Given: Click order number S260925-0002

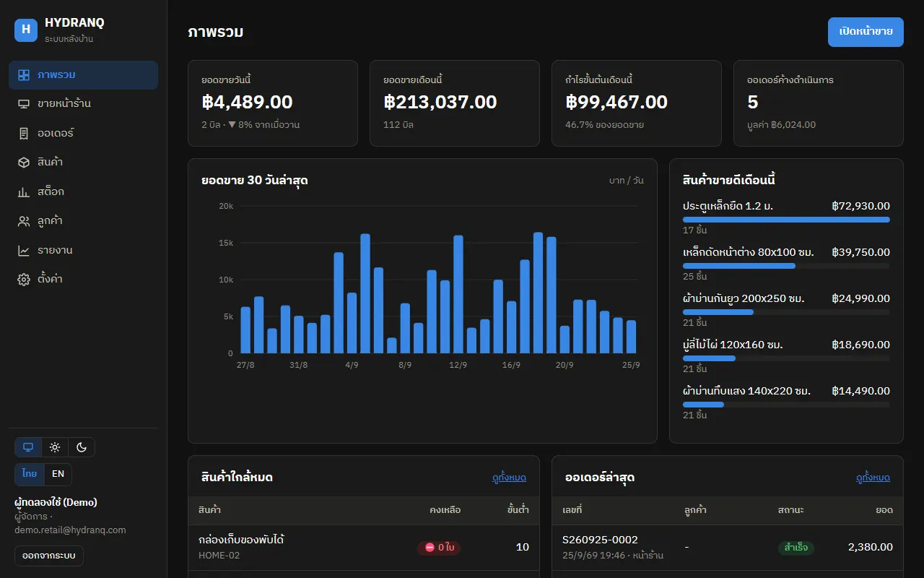Looking at the screenshot, I should tap(600, 540).
